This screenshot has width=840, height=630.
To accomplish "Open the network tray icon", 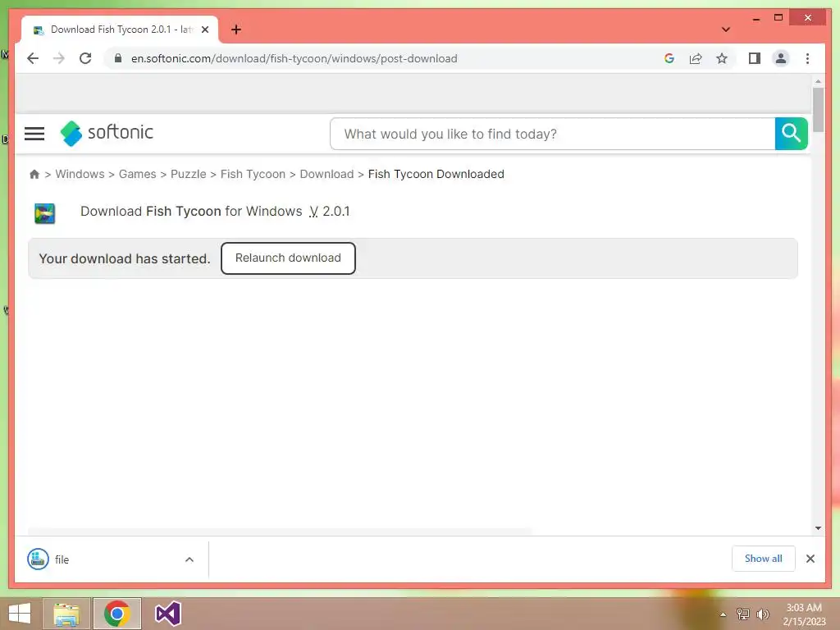I will point(742,614).
